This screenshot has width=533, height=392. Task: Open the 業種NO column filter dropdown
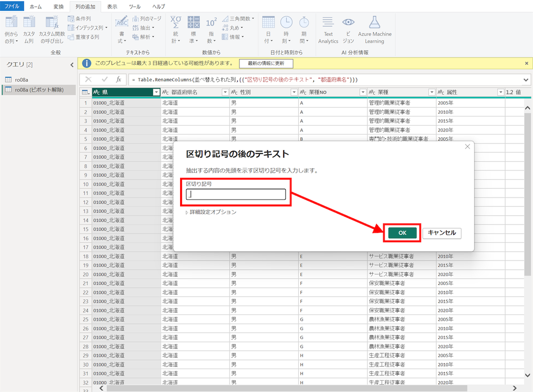coord(363,93)
